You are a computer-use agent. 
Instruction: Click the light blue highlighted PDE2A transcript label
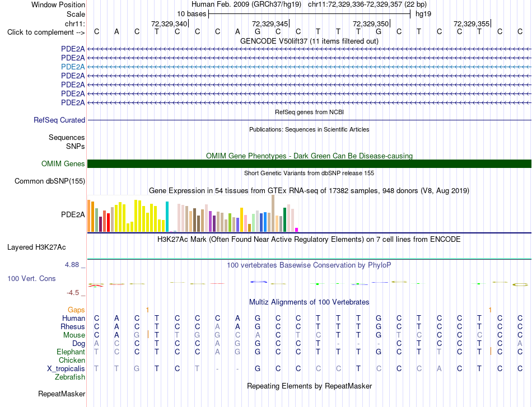pyautogui.click(x=73, y=67)
